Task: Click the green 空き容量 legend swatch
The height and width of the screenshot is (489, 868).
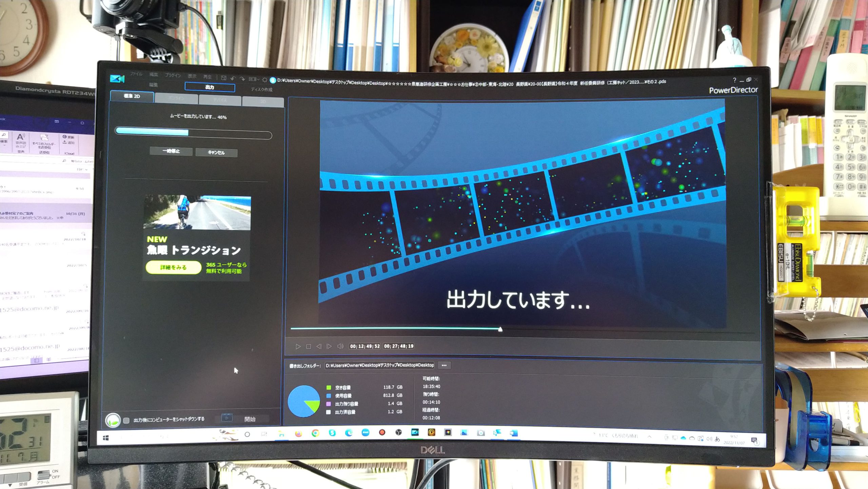Action: [329, 387]
